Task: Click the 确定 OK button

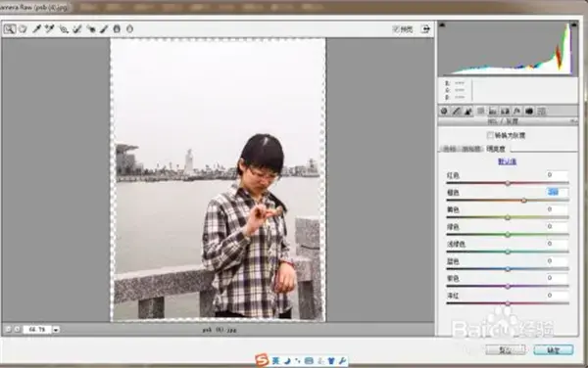Action: tap(554, 350)
